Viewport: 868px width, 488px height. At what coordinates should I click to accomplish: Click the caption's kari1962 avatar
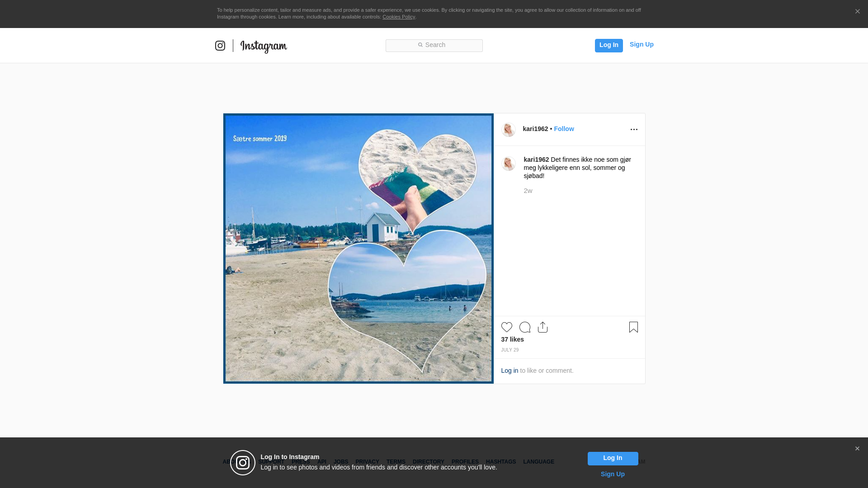[x=509, y=164]
